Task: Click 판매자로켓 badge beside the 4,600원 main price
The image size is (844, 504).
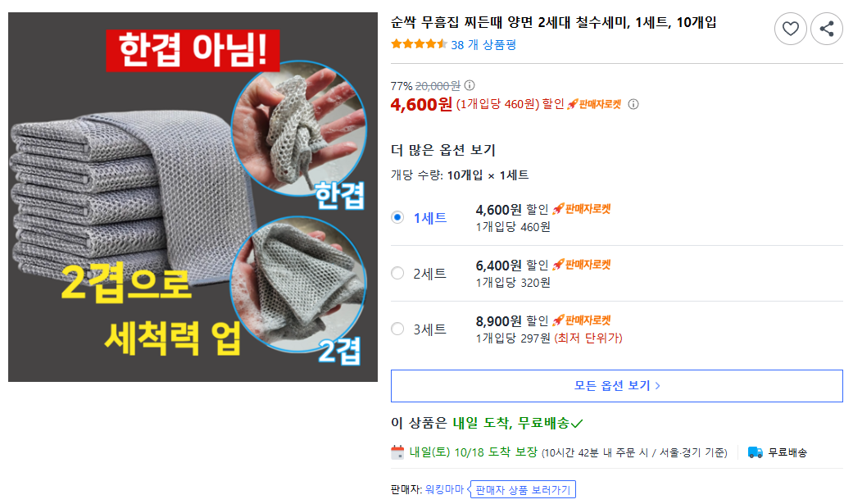Action: point(594,104)
